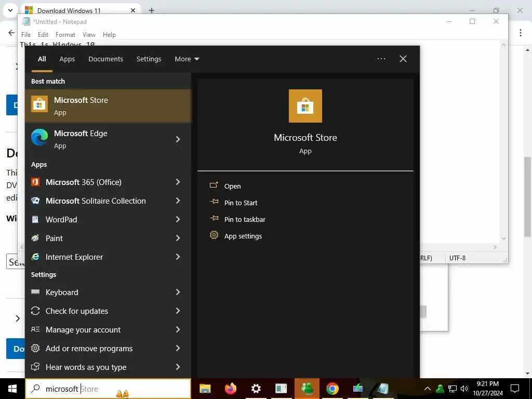
Task: Open Notepad Format menu
Action: point(65,35)
